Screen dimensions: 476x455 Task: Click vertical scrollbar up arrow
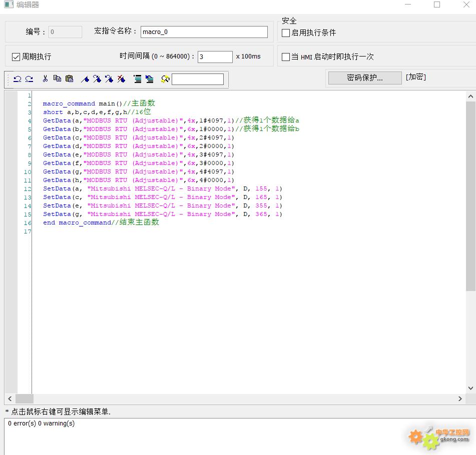[x=470, y=96]
